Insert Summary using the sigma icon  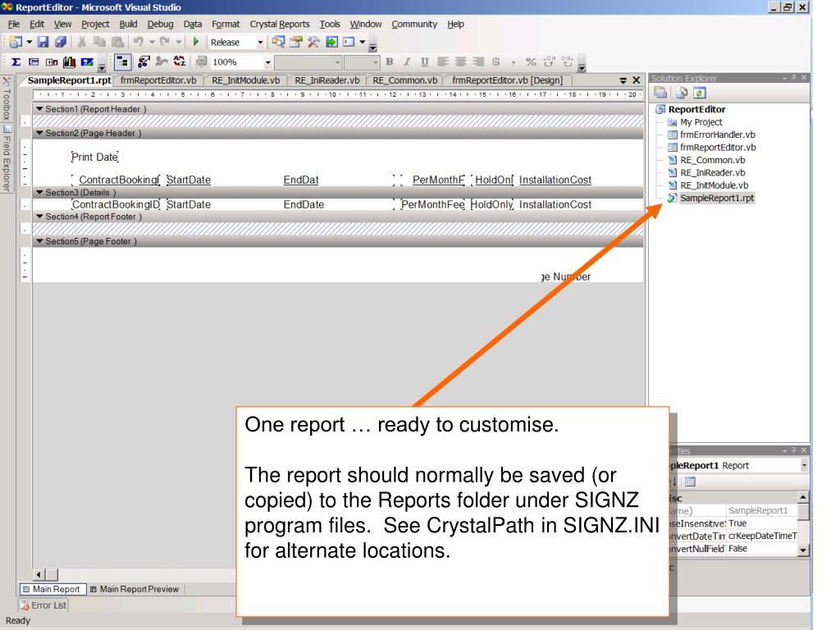(16, 62)
